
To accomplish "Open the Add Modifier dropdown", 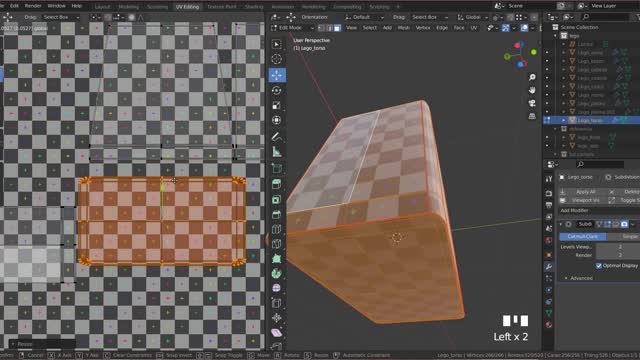I will pyautogui.click(x=599, y=211).
